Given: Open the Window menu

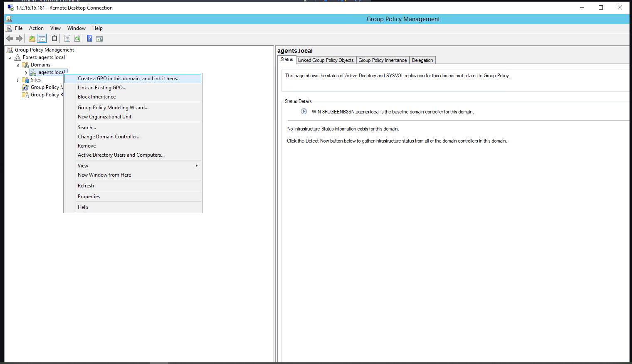Looking at the screenshot, I should pos(77,28).
